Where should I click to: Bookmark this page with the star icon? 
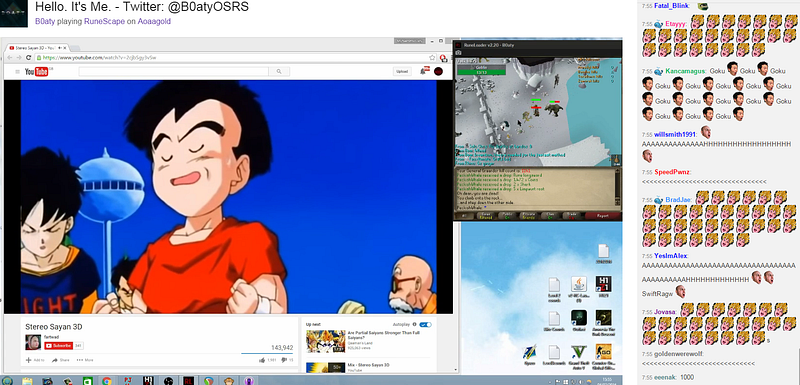tap(432, 58)
